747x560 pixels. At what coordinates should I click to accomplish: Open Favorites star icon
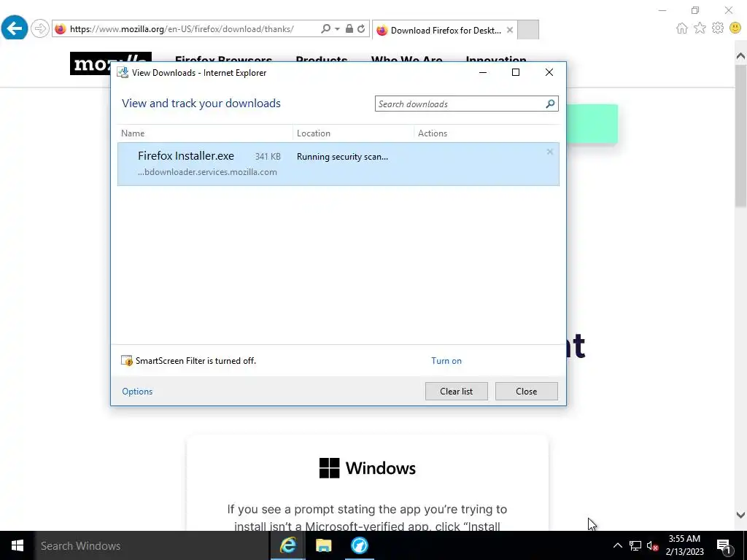click(x=700, y=28)
